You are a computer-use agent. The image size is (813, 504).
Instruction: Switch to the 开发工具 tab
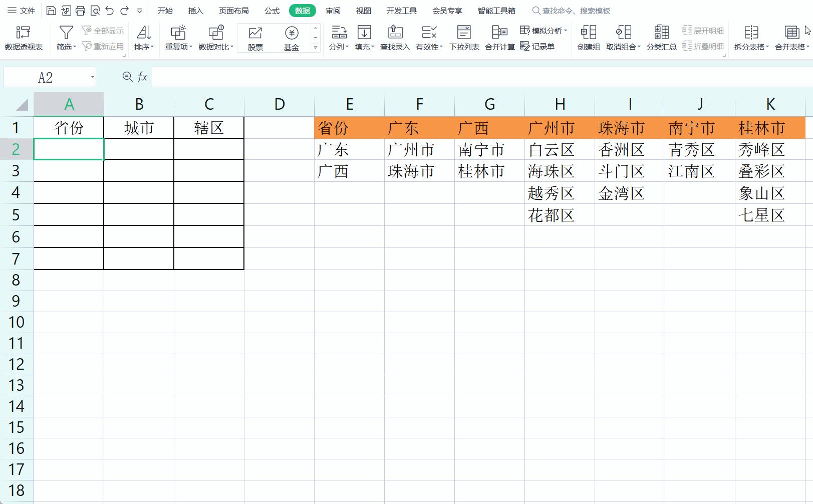[x=402, y=11]
